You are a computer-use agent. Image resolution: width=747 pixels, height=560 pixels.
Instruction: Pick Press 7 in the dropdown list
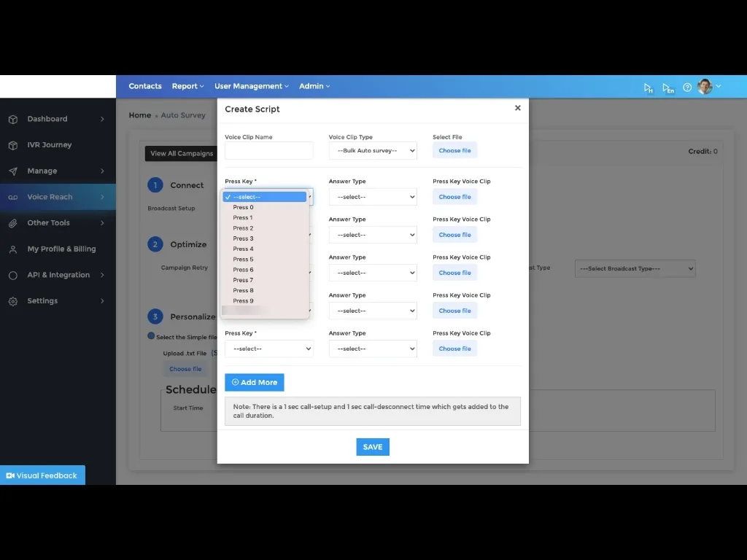pos(264,280)
